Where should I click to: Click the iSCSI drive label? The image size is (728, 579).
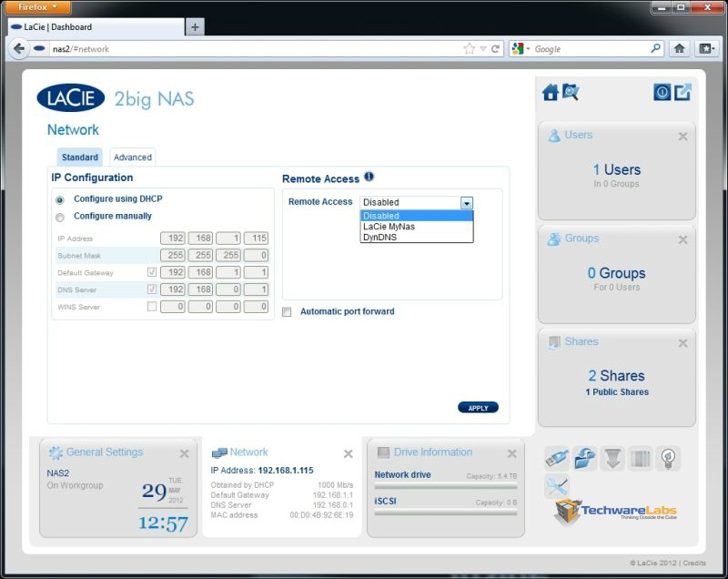[x=385, y=502]
